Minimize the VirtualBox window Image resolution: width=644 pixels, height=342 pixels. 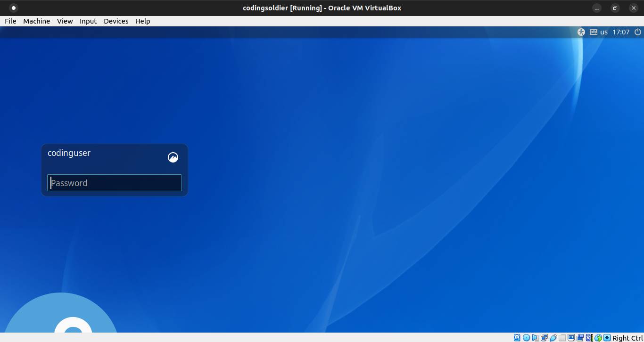(597, 8)
